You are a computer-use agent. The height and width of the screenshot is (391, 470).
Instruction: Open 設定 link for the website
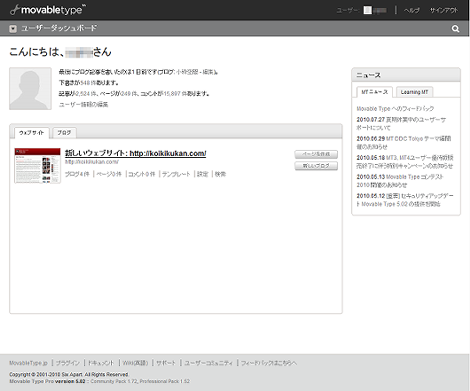tap(202, 174)
